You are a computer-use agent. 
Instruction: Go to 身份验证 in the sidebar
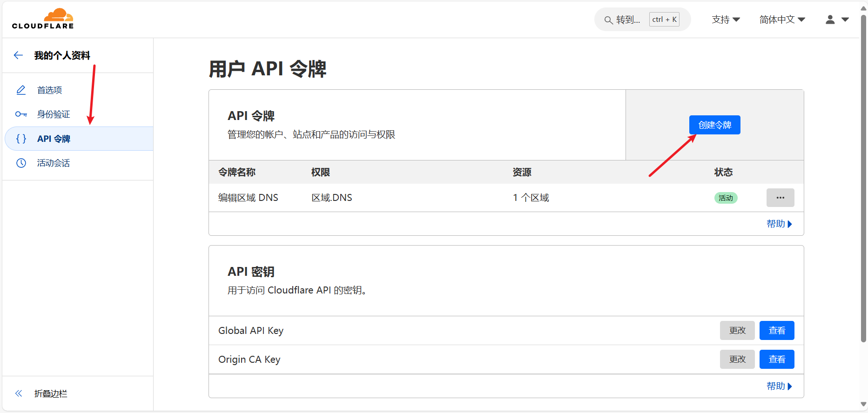click(x=54, y=114)
